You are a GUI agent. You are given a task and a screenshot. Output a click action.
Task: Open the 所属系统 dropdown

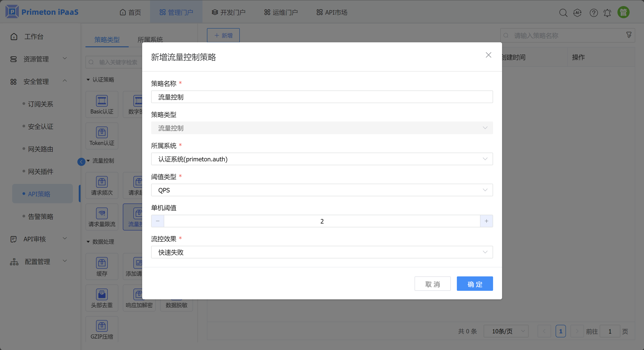tap(322, 159)
